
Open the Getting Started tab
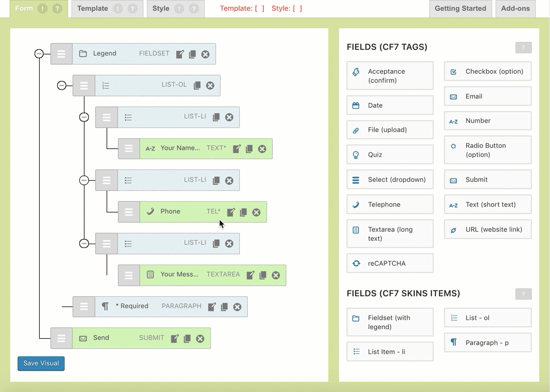click(x=460, y=8)
